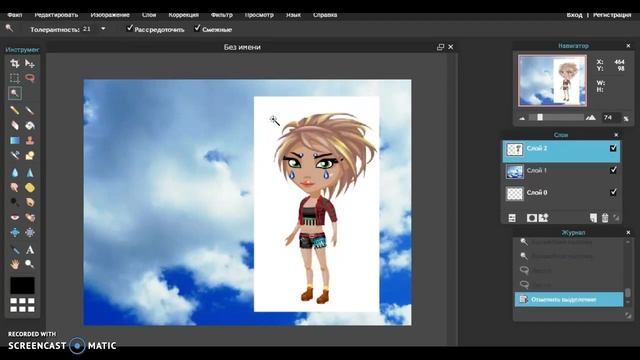Select the Clone Stamp tool
Screen dimensions: 640x360
tap(30, 140)
